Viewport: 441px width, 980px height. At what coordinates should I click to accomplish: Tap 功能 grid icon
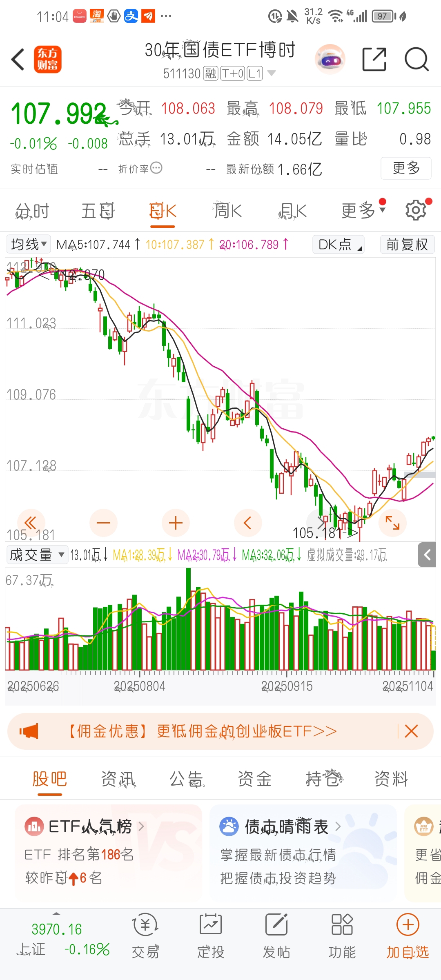click(342, 925)
